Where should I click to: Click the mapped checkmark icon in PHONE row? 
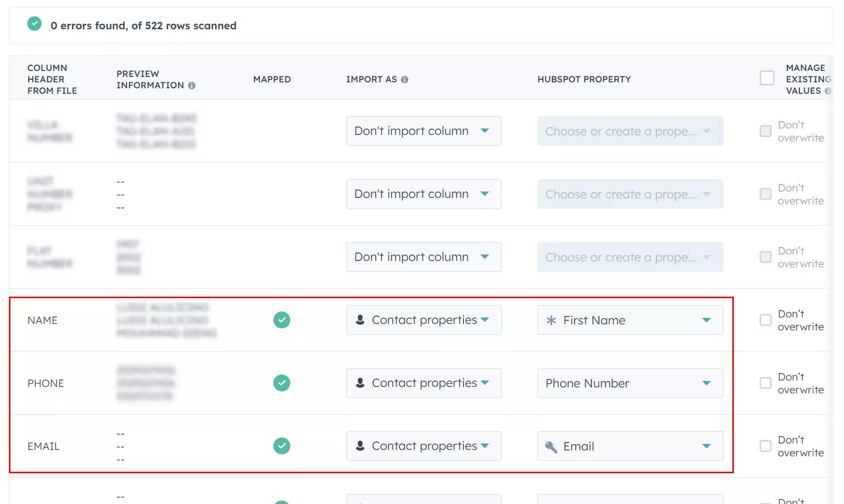pos(282,383)
